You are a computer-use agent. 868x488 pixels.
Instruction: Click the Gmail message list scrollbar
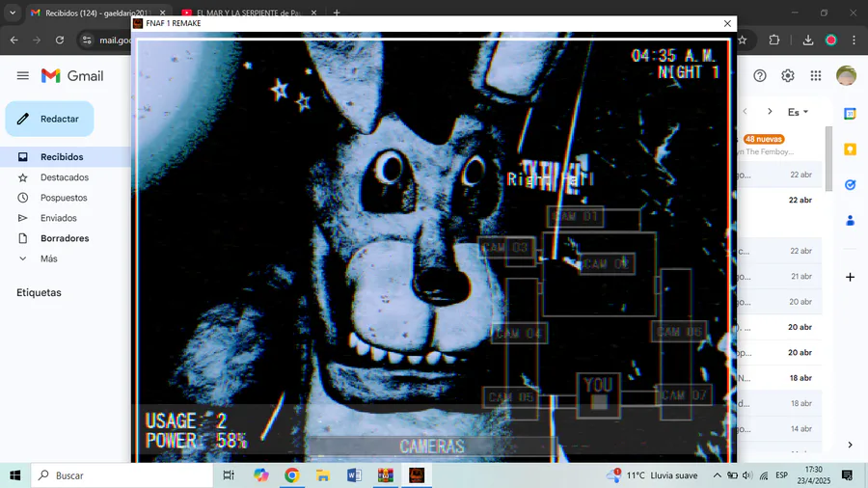(828, 159)
